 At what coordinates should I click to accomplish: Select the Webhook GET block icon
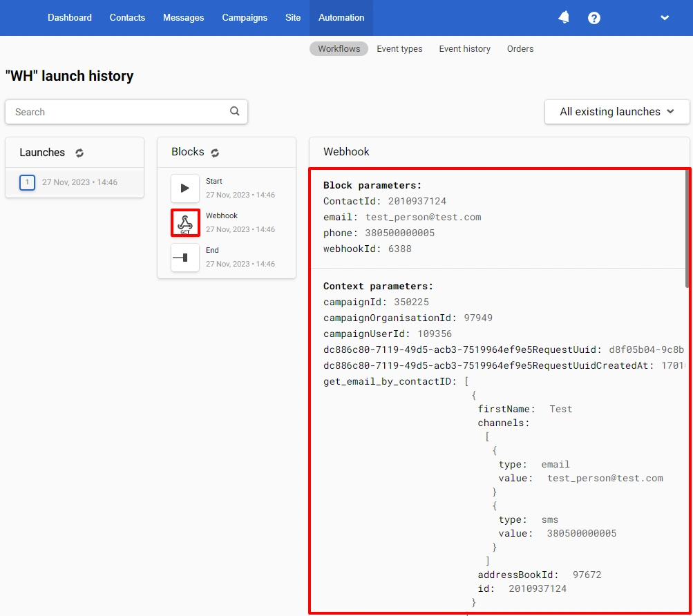coord(185,223)
